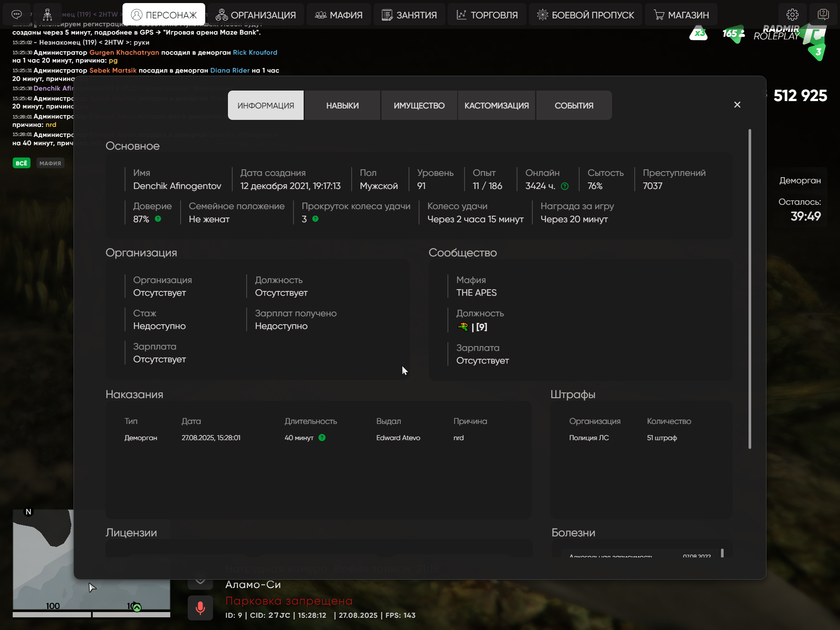
Task: Open the ПЕРСОНАЖ menu tab
Action: (x=164, y=15)
